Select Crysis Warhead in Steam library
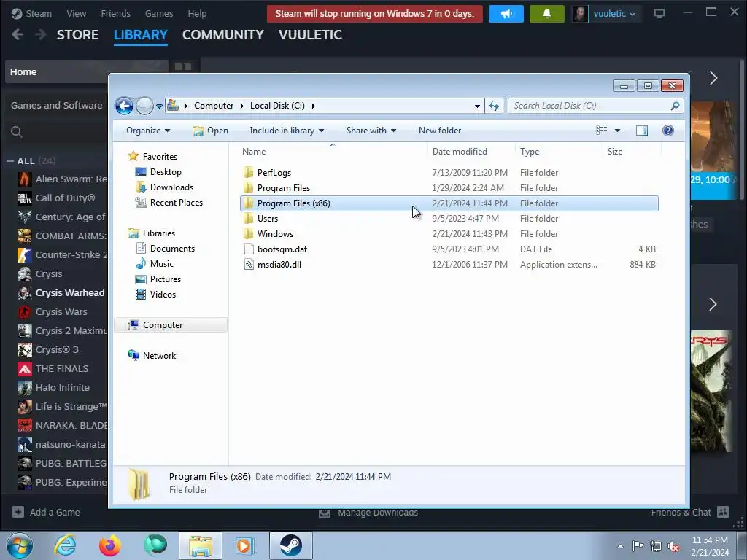 (x=63, y=293)
